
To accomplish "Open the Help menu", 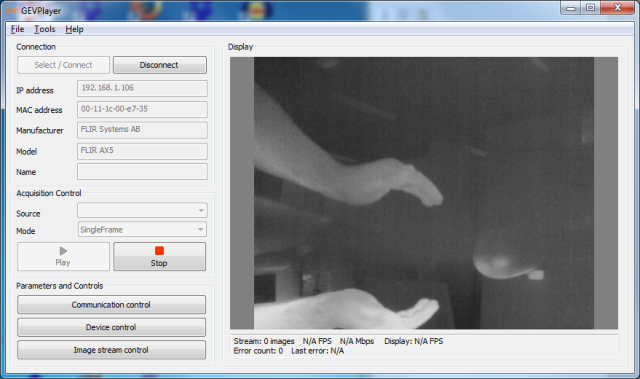I will [x=74, y=29].
